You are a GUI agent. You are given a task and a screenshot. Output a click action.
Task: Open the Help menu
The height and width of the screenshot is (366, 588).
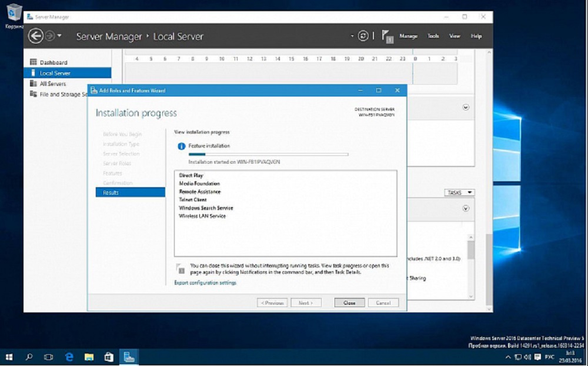pyautogui.click(x=476, y=36)
